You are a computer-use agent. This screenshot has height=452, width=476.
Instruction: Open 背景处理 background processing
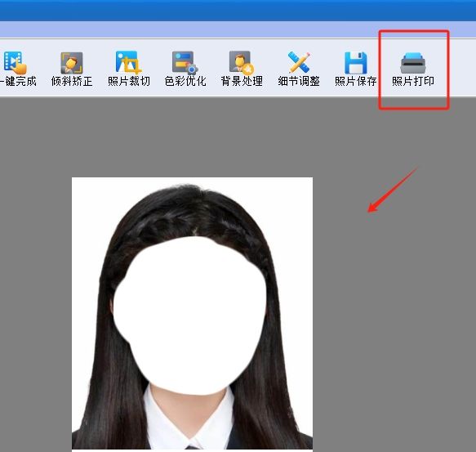click(242, 69)
